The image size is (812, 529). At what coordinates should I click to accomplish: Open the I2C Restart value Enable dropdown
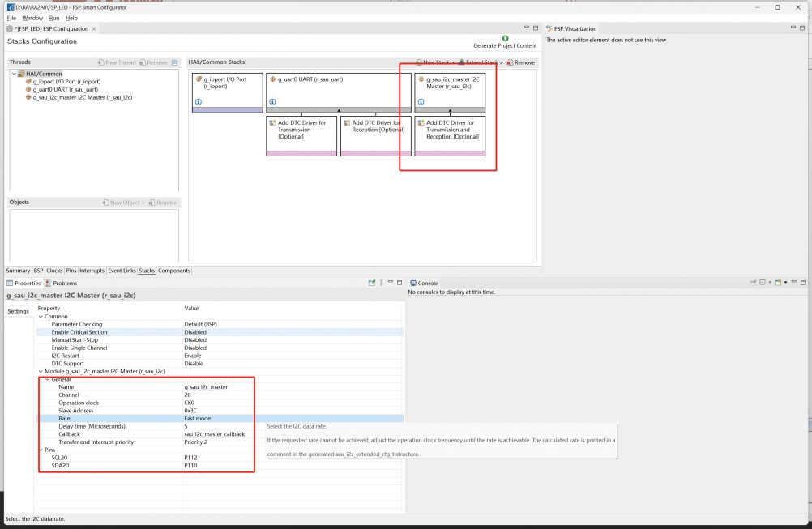point(293,356)
